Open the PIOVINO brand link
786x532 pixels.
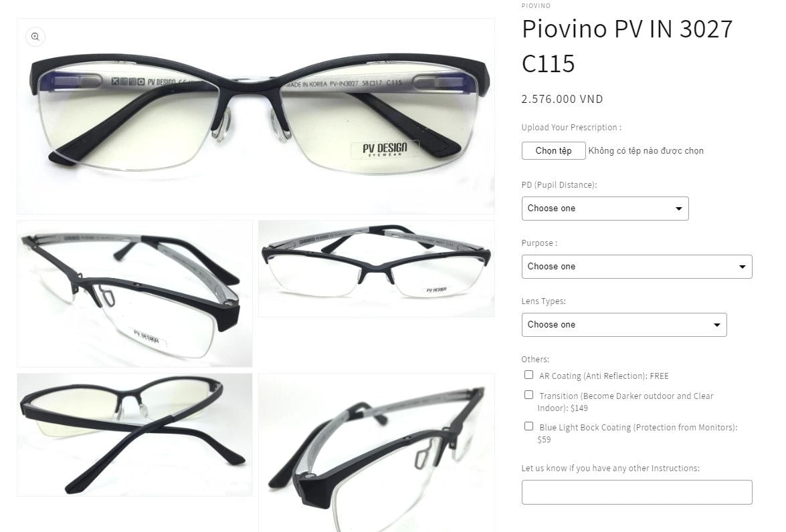coord(536,6)
